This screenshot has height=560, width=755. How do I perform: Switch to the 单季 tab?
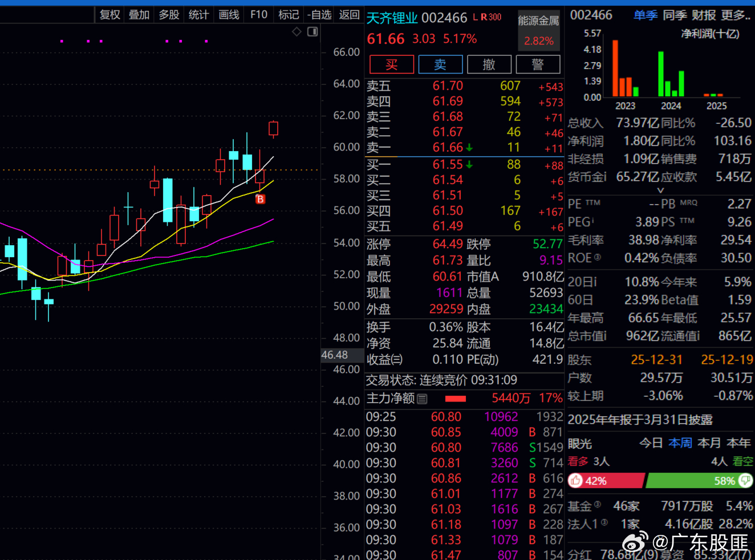pos(646,15)
